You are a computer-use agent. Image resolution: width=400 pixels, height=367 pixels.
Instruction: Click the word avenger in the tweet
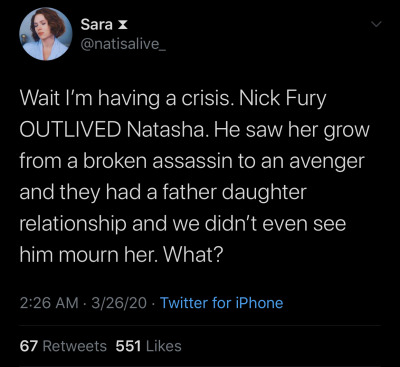click(x=326, y=162)
